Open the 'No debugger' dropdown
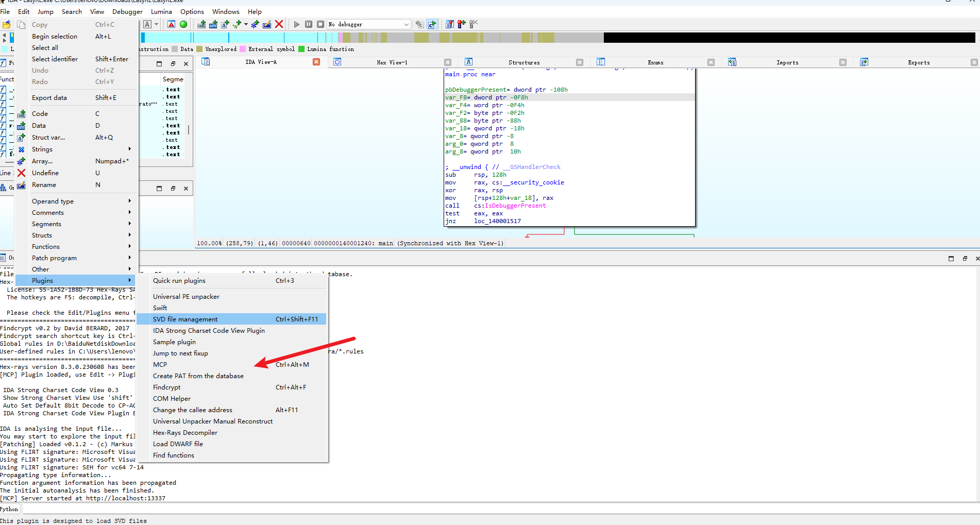The image size is (980, 525). (x=369, y=24)
